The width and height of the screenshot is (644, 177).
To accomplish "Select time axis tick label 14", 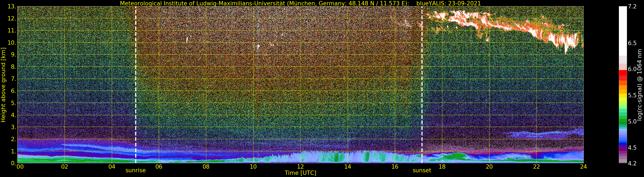I will click(x=348, y=166).
